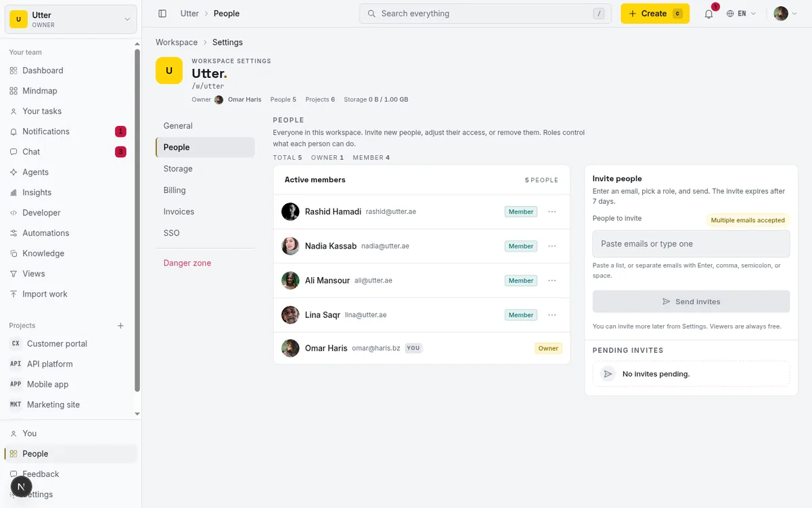Click the Agents sparkle icon
812x508 pixels.
coord(14,172)
